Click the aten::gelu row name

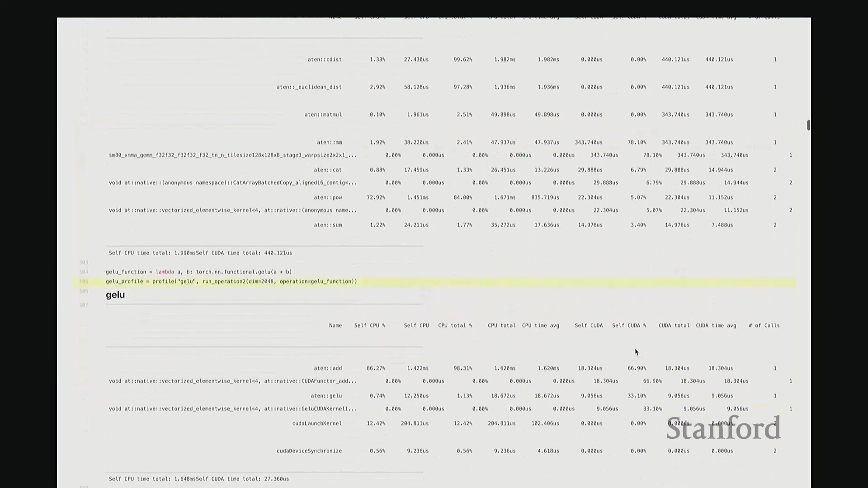(x=326, y=396)
